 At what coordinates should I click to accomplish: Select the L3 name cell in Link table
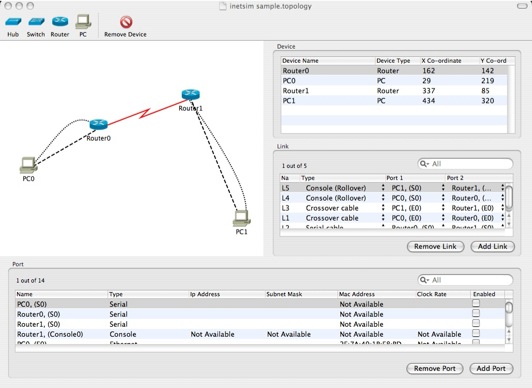click(x=286, y=208)
